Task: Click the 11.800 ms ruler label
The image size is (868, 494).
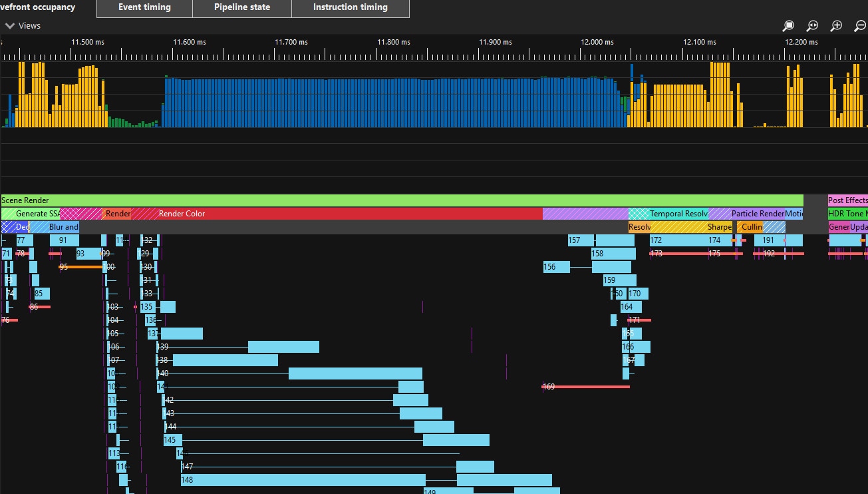Action: click(x=393, y=41)
